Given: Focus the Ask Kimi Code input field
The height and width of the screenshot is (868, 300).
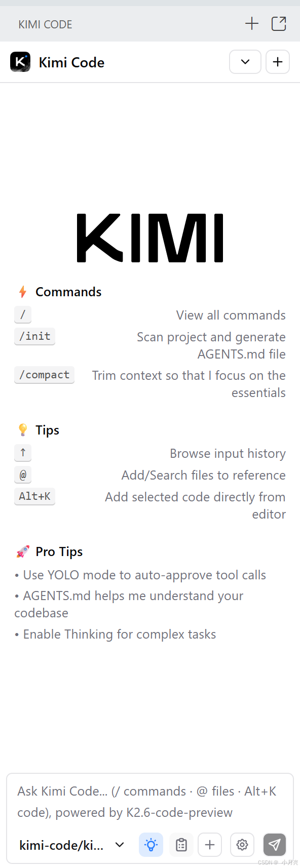Looking at the screenshot, I should 150,802.
